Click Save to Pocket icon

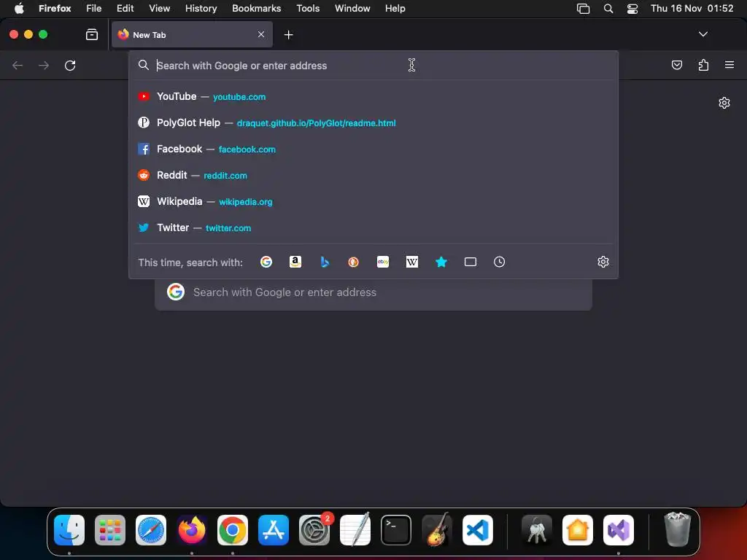[x=677, y=65]
